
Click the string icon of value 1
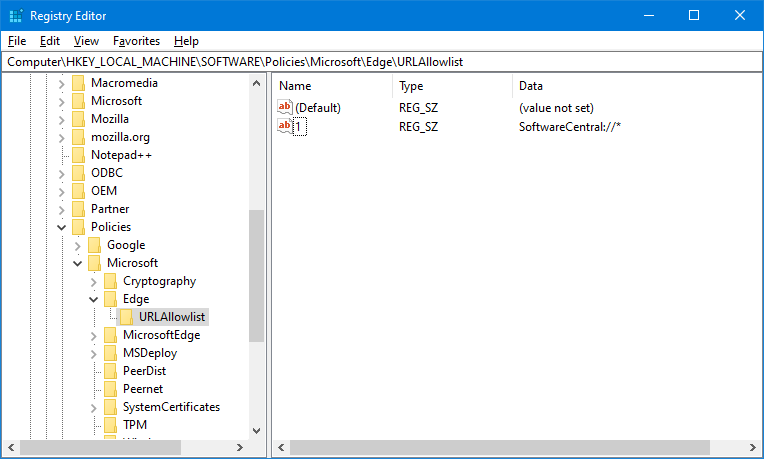coord(285,126)
